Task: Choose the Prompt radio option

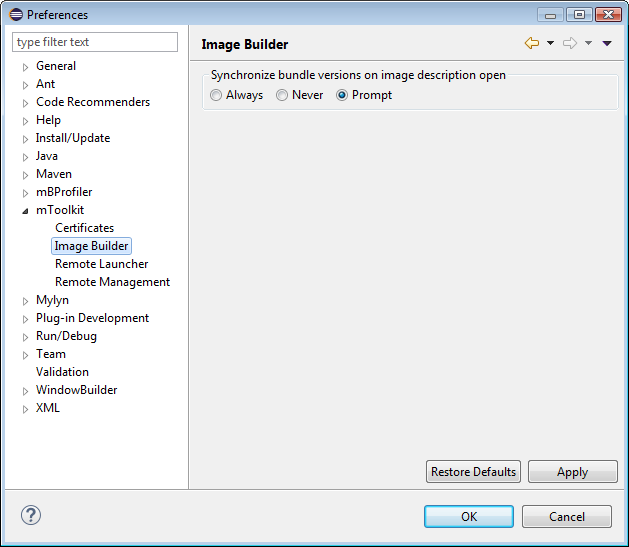Action: 343,95
